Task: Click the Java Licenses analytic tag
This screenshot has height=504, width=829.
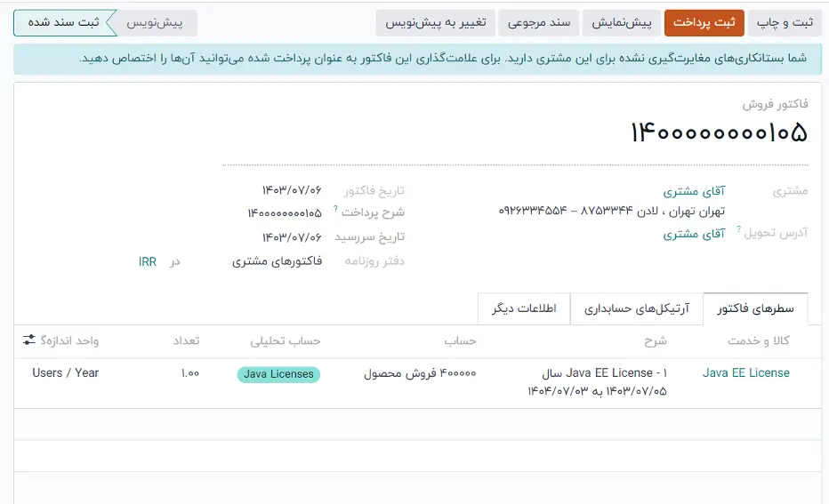Action: tap(278, 374)
